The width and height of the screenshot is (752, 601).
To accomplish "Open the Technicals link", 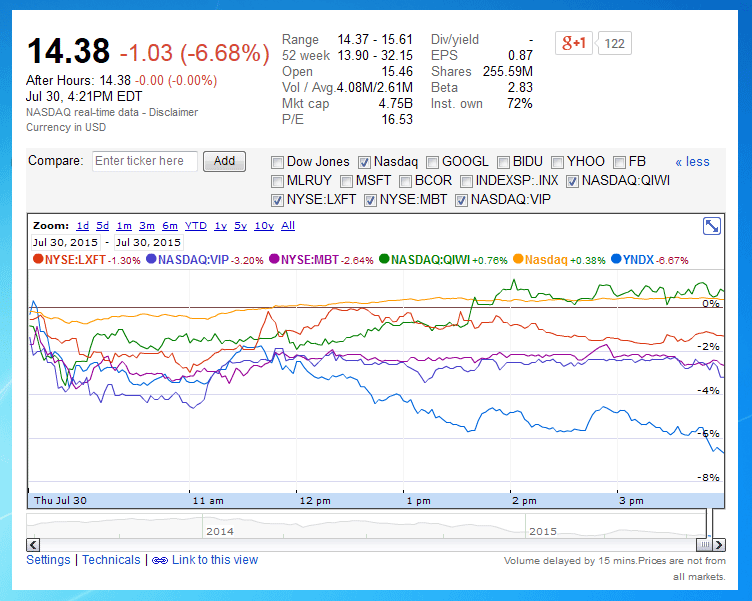I will pyautogui.click(x=111, y=560).
